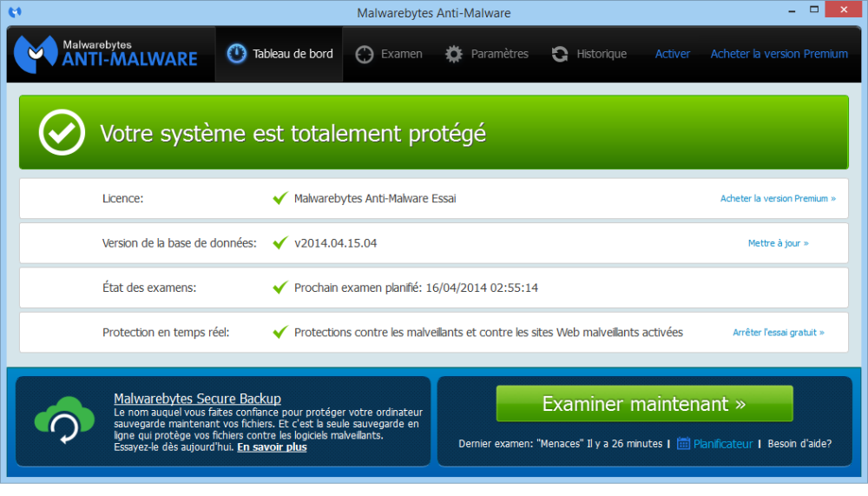The image size is (868, 496).
Task: Click the Activer link
Action: pyautogui.click(x=673, y=54)
